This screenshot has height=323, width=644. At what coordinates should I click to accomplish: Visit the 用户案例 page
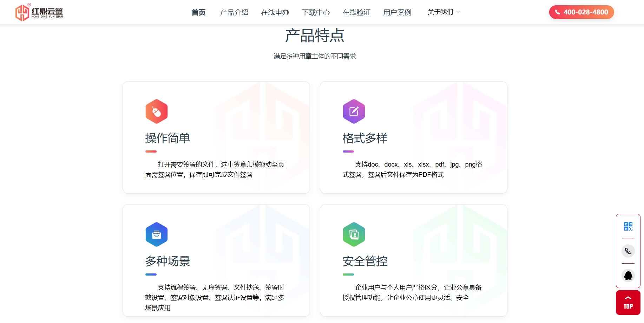(397, 12)
